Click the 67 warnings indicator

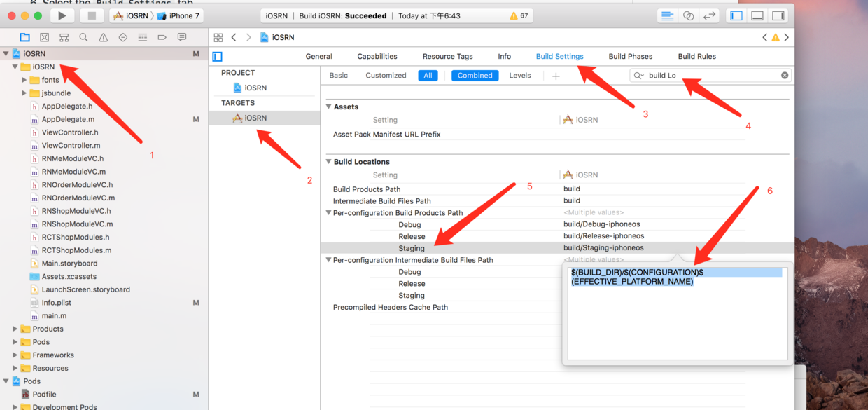(519, 15)
